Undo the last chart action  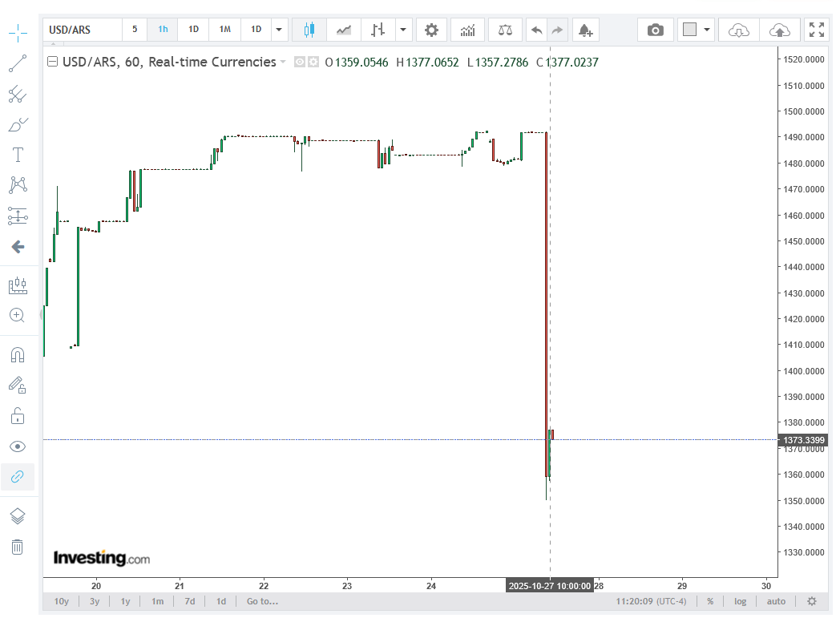(537, 30)
